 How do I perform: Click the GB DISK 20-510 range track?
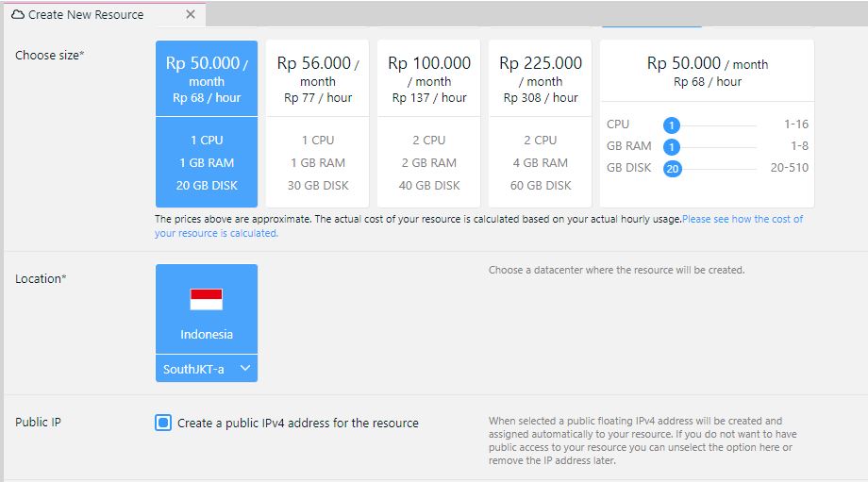click(717, 169)
